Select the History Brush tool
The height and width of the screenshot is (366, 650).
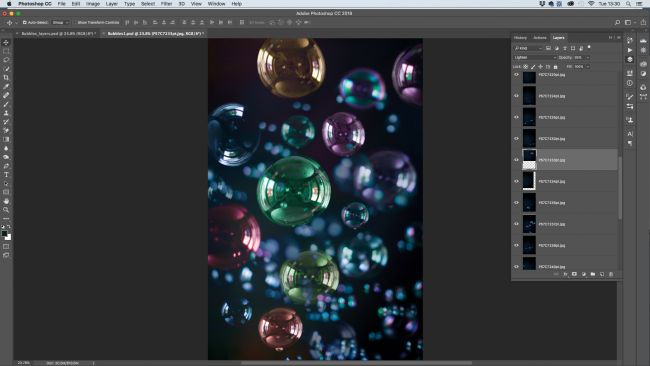coord(6,122)
